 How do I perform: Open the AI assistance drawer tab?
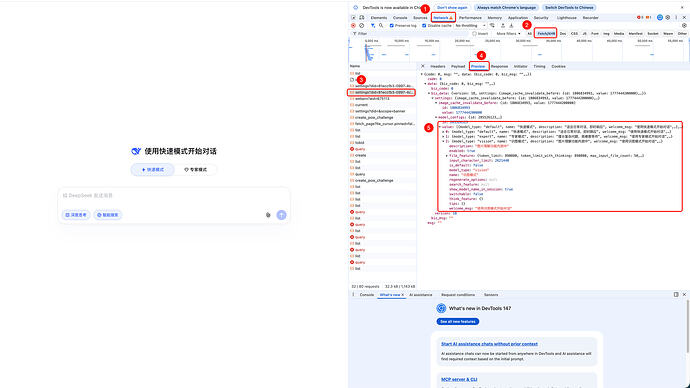[x=421, y=295]
